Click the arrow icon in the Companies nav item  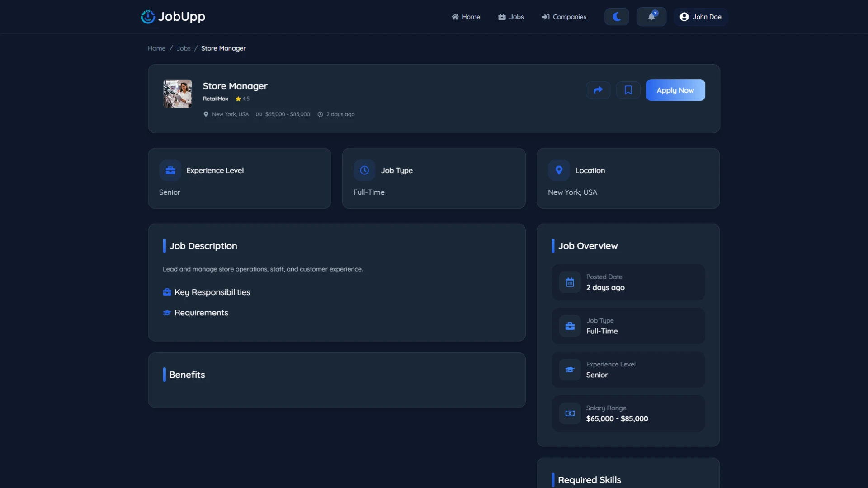tap(546, 17)
